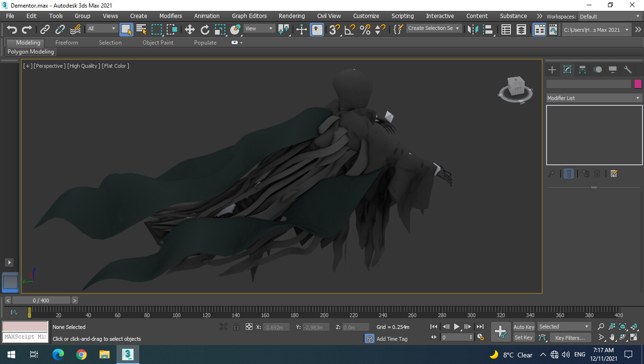This screenshot has width=644, height=364.
Task: Click the Utilities wrench icon
Action: point(628,70)
